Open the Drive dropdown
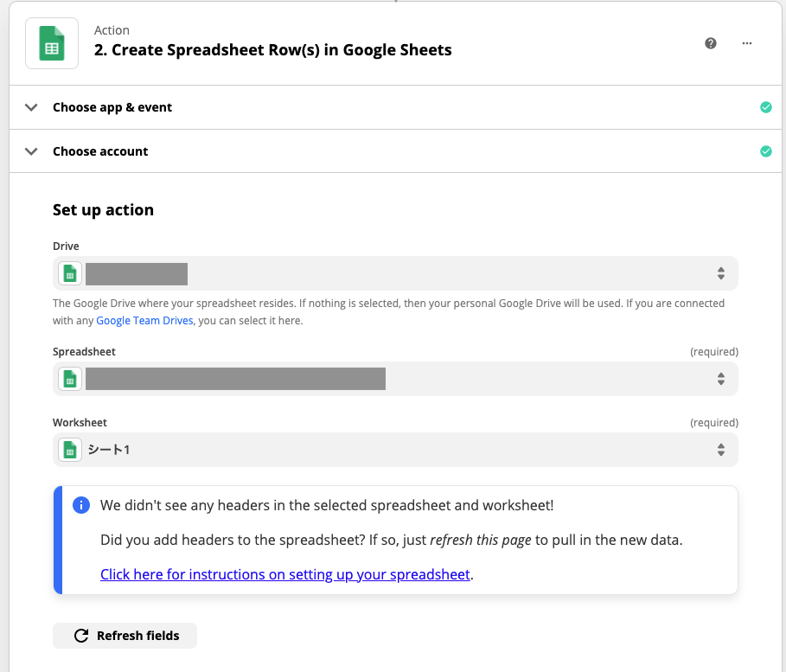This screenshot has height=672, width=786. coord(395,273)
